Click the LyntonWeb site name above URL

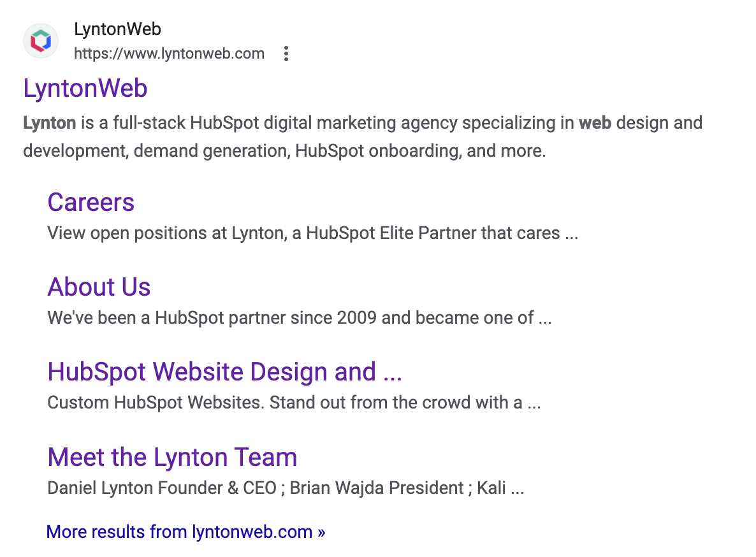[117, 29]
